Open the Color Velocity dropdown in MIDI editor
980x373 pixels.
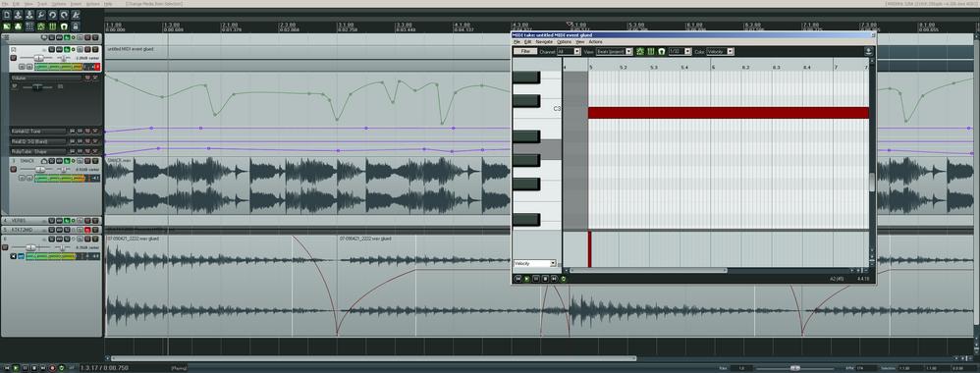coord(720,51)
